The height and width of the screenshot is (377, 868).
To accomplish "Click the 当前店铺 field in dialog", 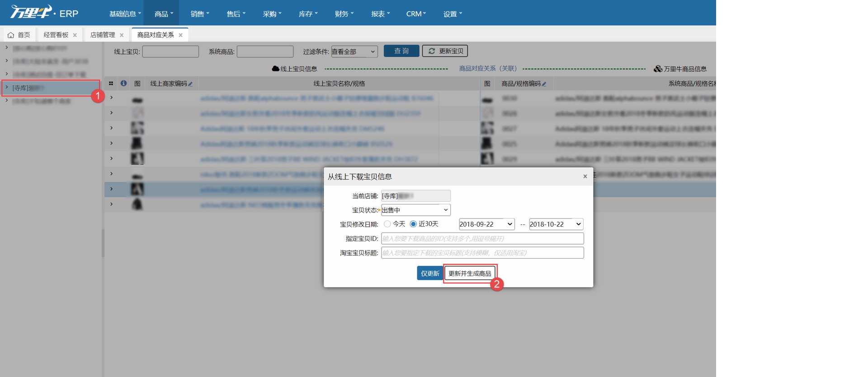I will [415, 196].
